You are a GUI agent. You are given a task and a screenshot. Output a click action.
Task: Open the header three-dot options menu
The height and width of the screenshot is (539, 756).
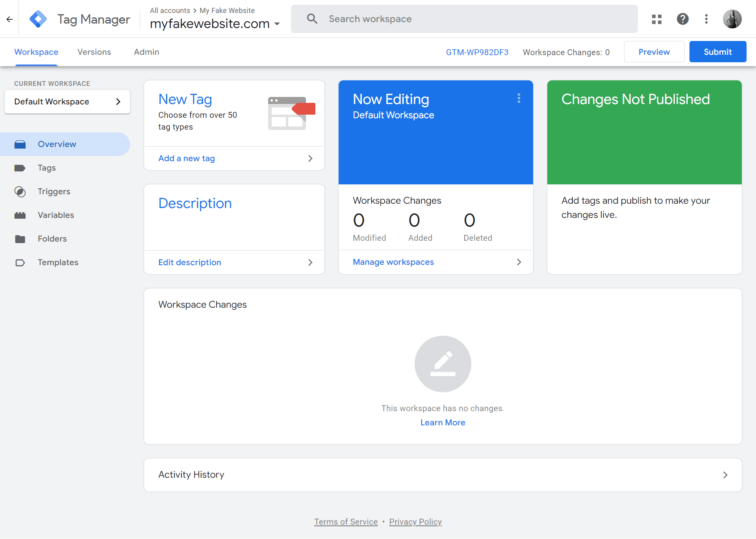pyautogui.click(x=706, y=19)
